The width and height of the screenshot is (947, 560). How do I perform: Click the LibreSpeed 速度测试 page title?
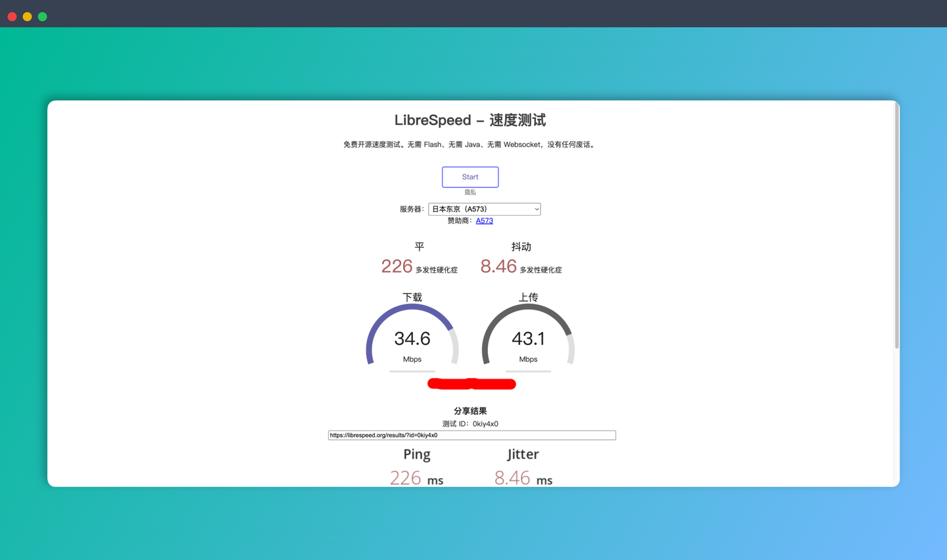coord(472,120)
